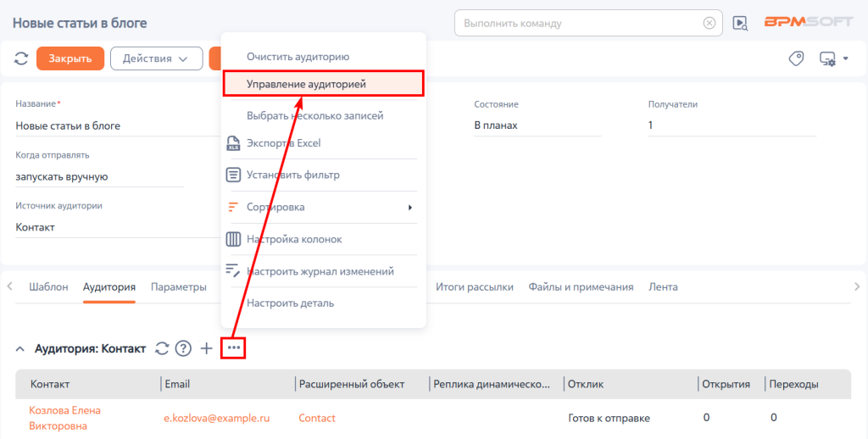Viewport: 868px width, 439px height.
Task: Click the Закрыть button
Action: (x=70, y=58)
